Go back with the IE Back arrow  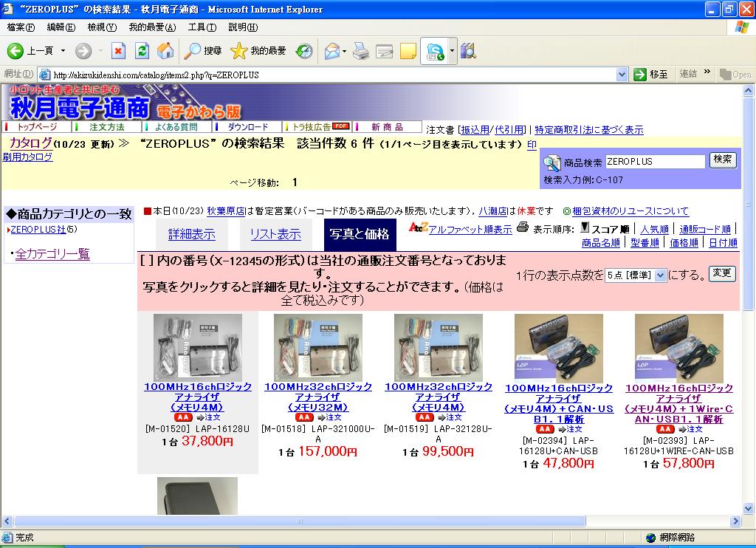coord(15,51)
